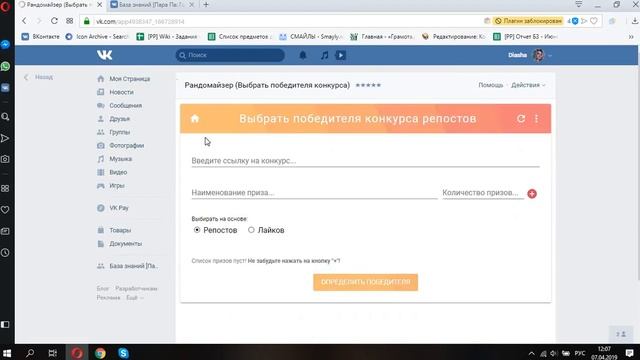Open Windows Start menu

click(7, 353)
